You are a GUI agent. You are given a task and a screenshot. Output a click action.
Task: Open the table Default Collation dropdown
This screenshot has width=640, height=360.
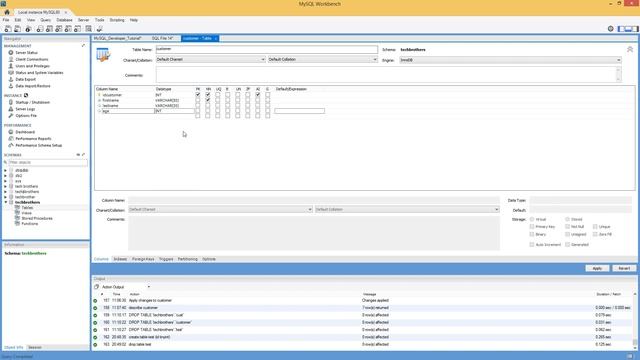coord(322,60)
